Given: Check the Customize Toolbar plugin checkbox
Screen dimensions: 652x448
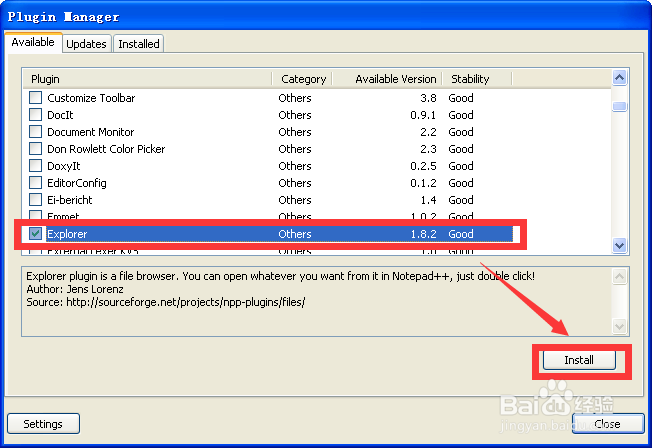Looking at the screenshot, I should coord(35,98).
